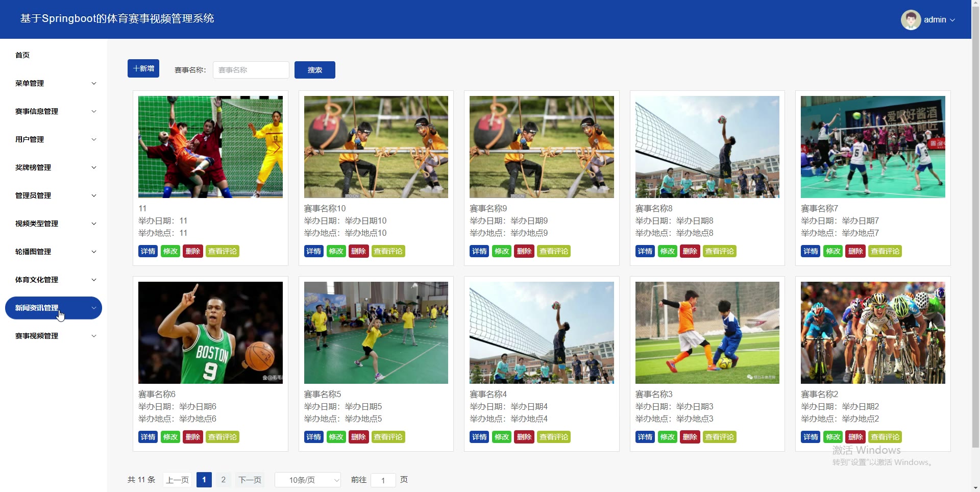Go to page 2 in pagination
This screenshot has height=492, width=980.
[x=224, y=480]
